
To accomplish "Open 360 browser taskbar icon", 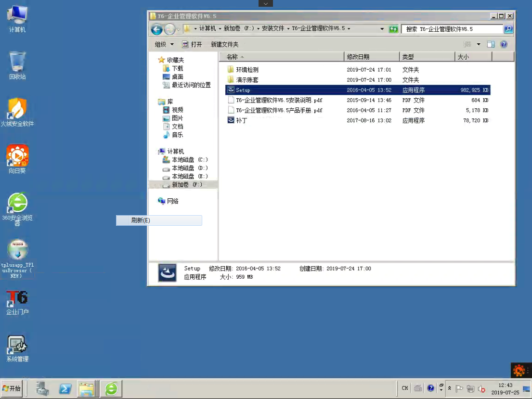I will point(111,388).
